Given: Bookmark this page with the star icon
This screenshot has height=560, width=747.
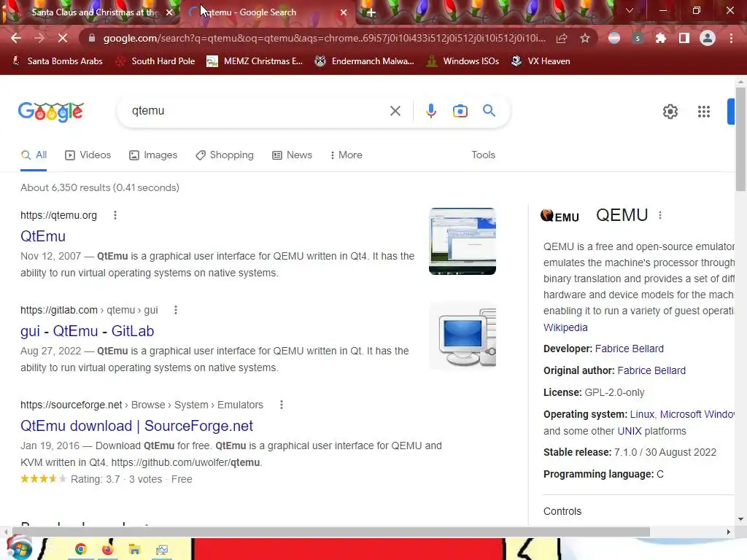Looking at the screenshot, I should click(585, 38).
